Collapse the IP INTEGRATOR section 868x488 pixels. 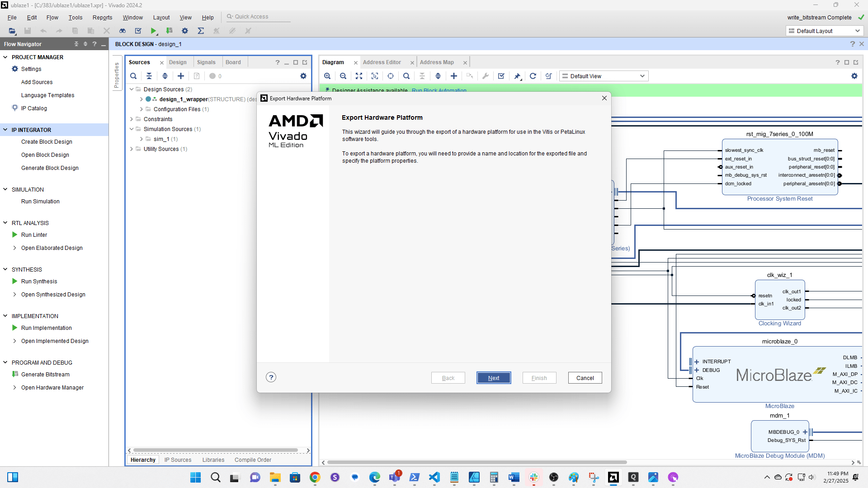[x=5, y=130]
